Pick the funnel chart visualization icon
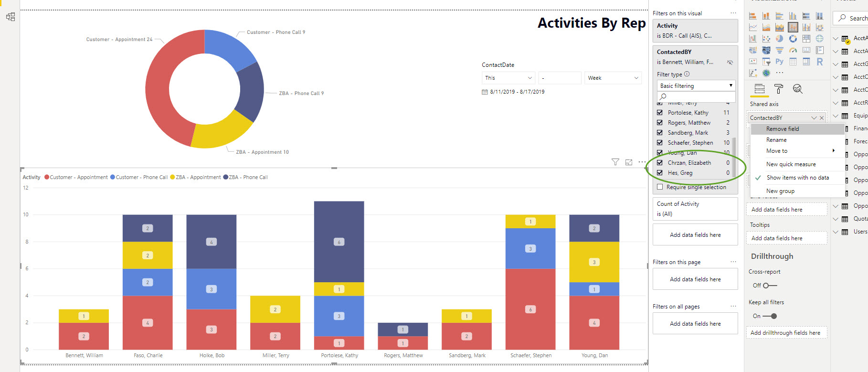This screenshot has height=372, width=868. [780, 50]
